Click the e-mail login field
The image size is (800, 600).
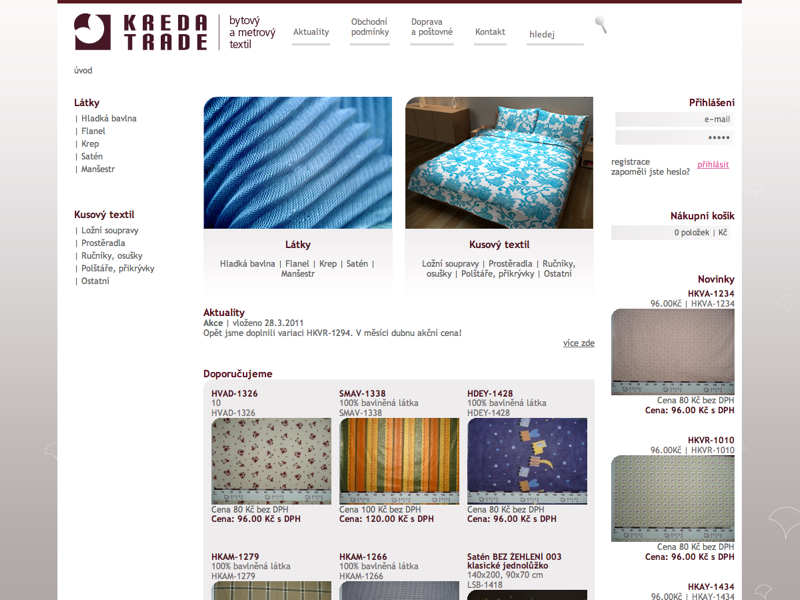[674, 119]
